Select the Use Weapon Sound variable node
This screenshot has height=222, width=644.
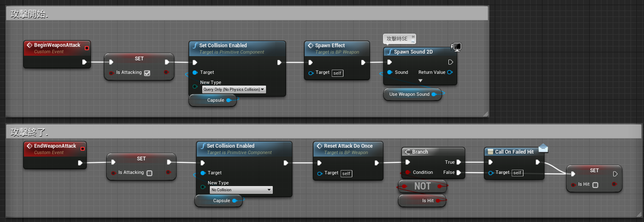[x=413, y=95]
